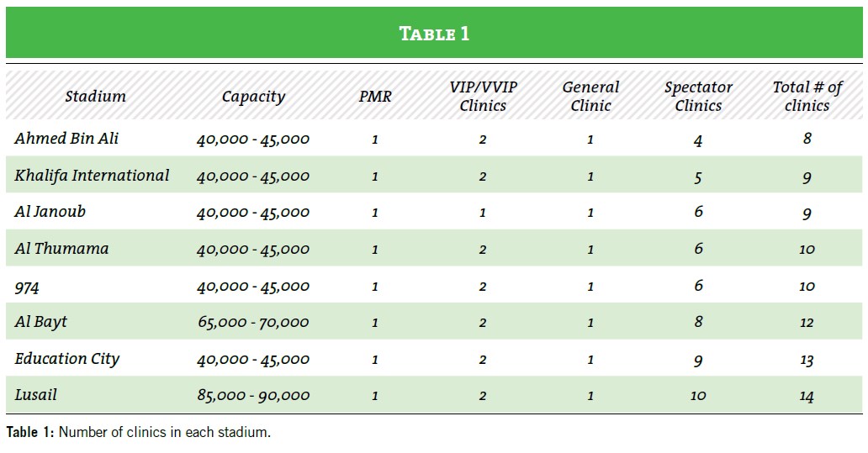Click the Capacity column header
Viewport: 868px width, 453px height.
(253, 97)
